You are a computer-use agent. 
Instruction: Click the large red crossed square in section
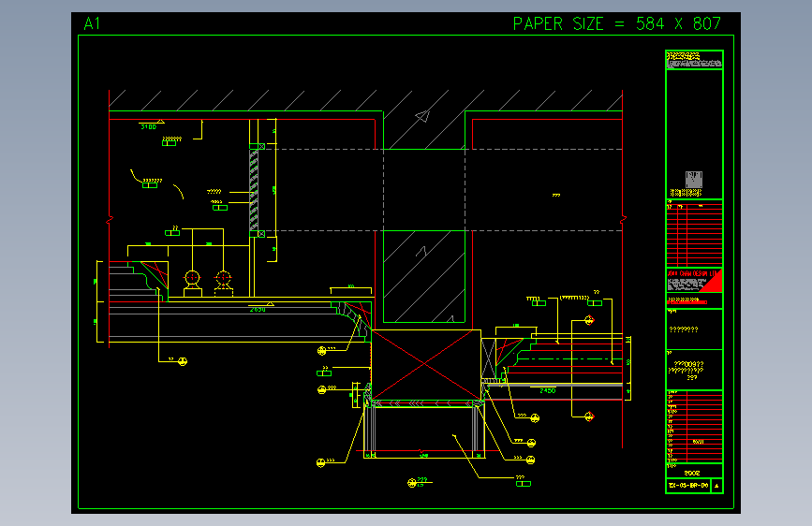(x=425, y=364)
